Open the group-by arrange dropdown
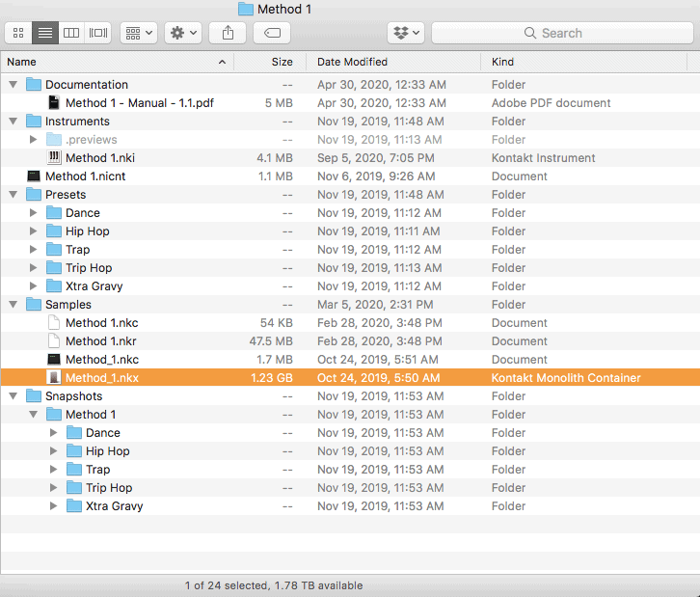Image resolution: width=700 pixels, height=597 pixels. tap(139, 33)
